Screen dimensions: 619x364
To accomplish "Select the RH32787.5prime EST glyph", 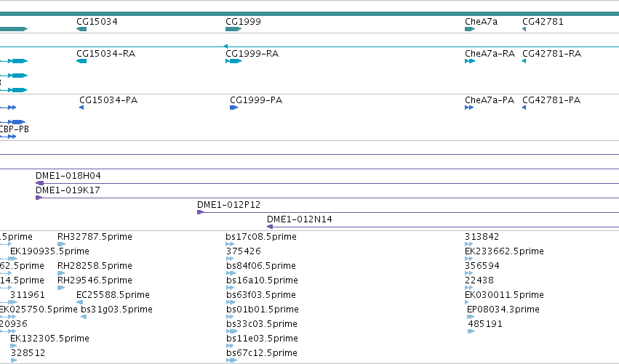I will [x=61, y=244].
